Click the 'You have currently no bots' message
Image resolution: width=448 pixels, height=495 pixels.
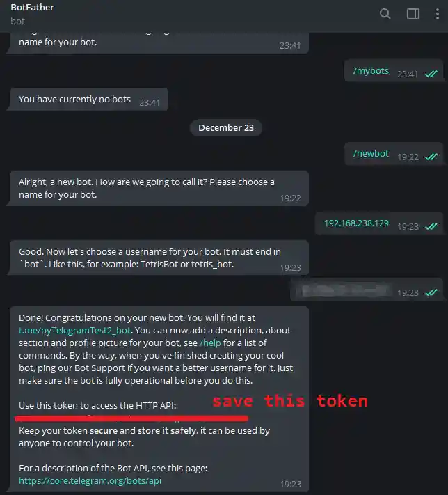[x=88, y=99]
